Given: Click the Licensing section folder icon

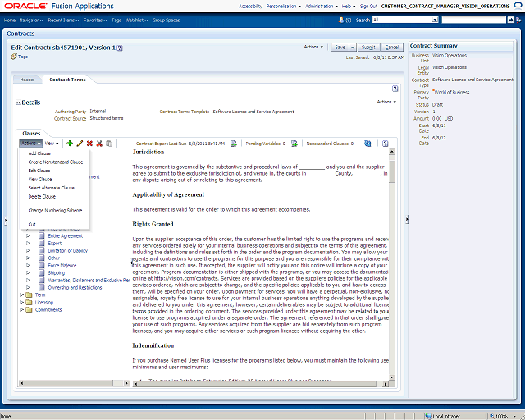Looking at the screenshot, I should 30,302.
